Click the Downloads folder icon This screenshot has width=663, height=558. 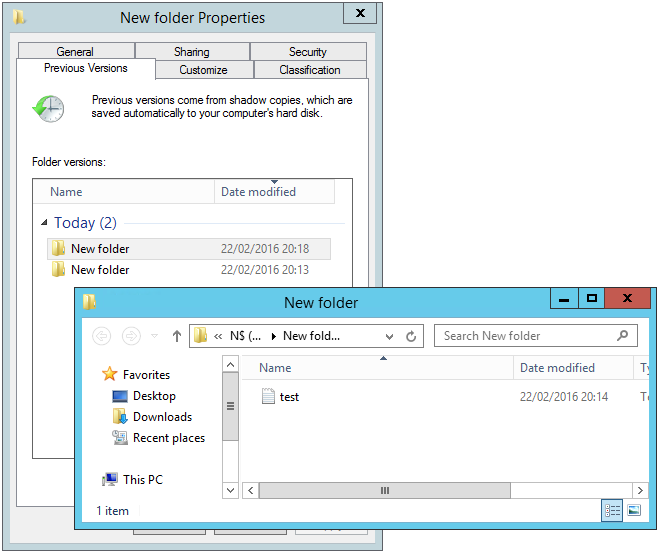click(120, 416)
